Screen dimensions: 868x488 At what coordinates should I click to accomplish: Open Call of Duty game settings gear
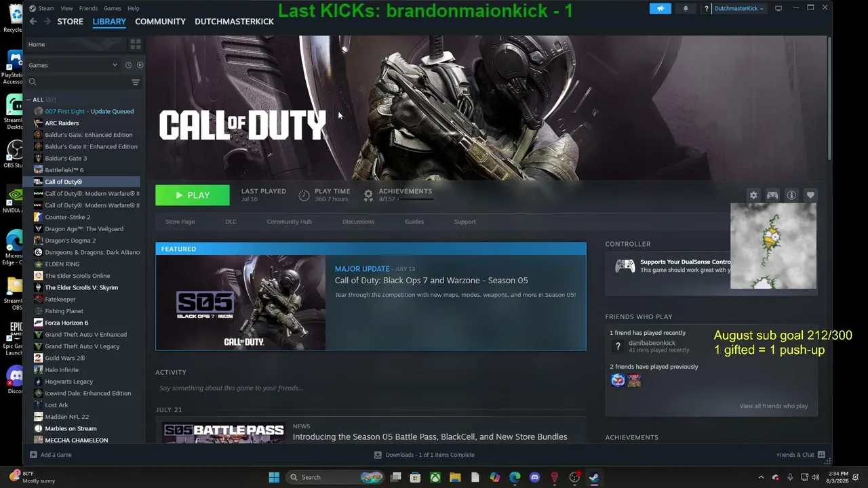[753, 195]
